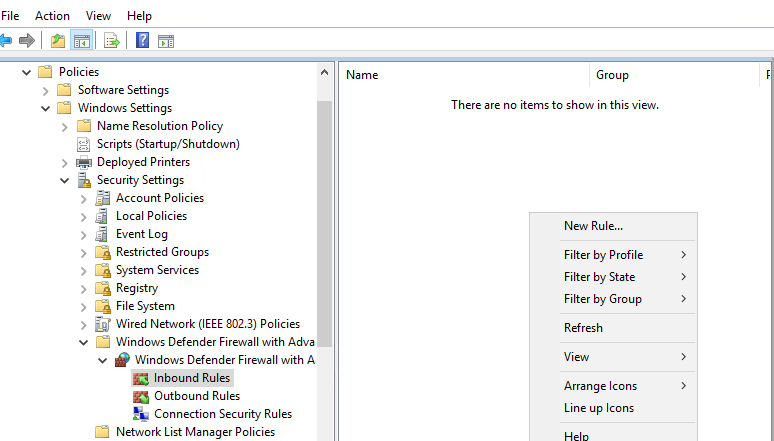
Task: Click the Registry locked folder icon
Action: point(103,288)
